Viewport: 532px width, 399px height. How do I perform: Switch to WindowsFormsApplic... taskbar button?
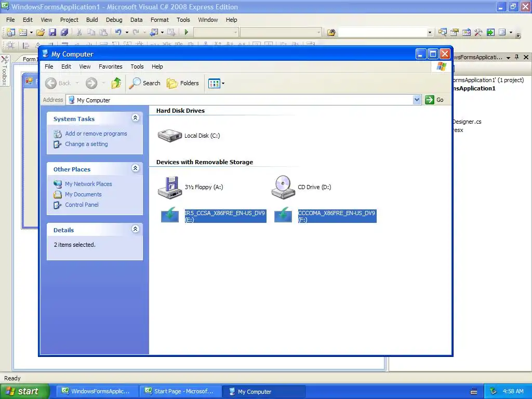96,391
